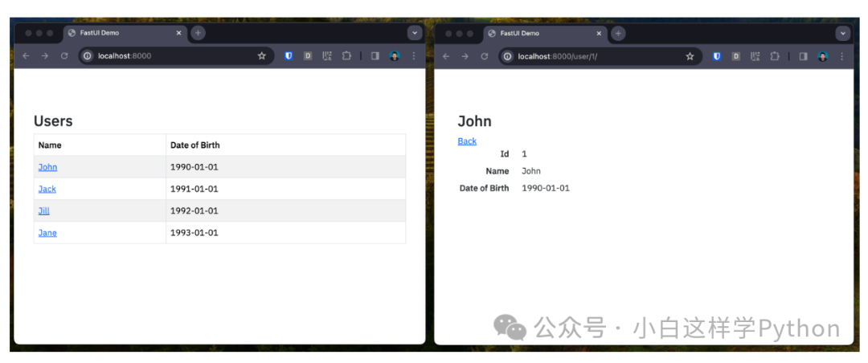Image resolution: width=868 pixels, height=363 pixels.
Task: Open the tab search dropdown in right window
Action: [x=843, y=33]
